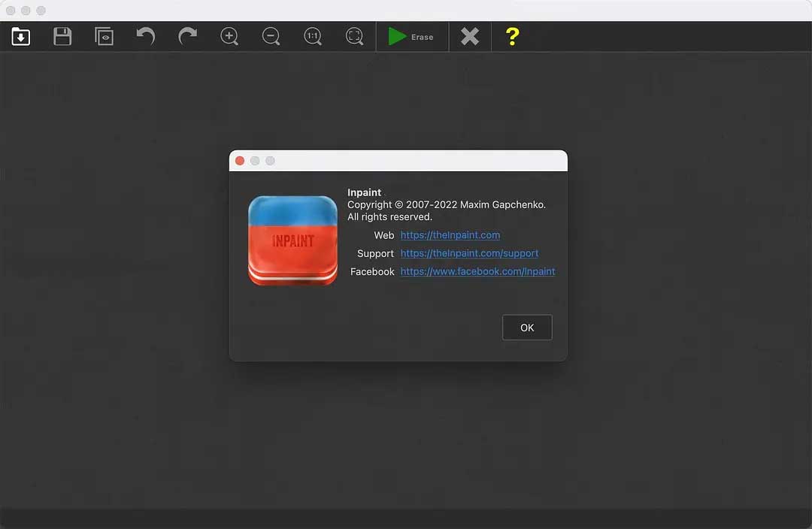The width and height of the screenshot is (812, 529).
Task: Close the About dialog with red button
Action: (240, 161)
